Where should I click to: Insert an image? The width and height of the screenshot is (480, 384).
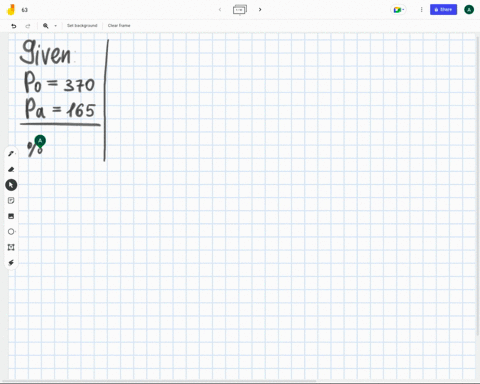[11, 216]
